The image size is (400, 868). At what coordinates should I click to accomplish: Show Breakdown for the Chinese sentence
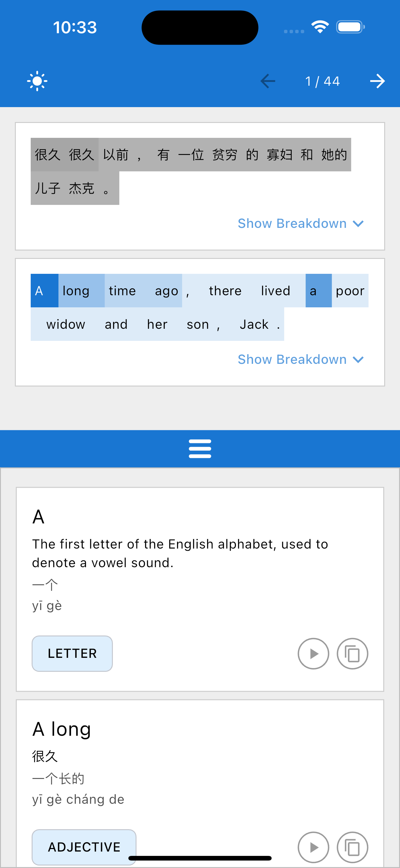click(300, 224)
